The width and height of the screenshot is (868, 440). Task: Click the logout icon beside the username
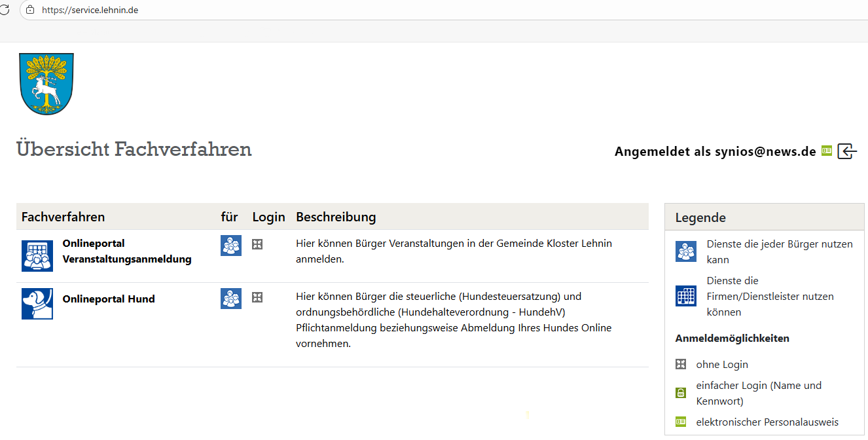pyautogui.click(x=847, y=151)
